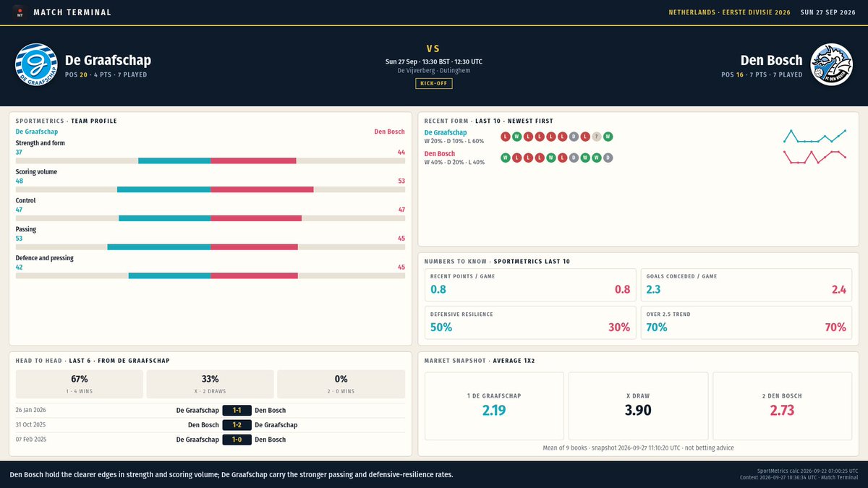Click the MATCH TERMINAL title text

coord(72,12)
